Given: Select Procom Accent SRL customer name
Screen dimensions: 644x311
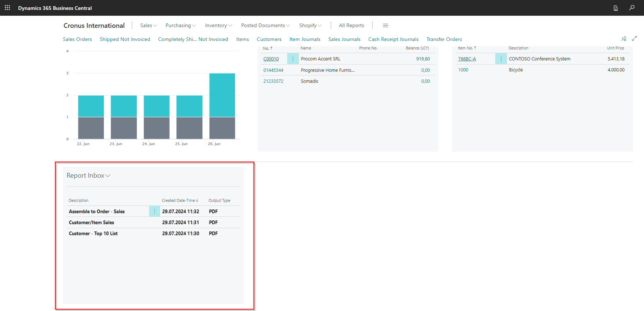Looking at the screenshot, I should tap(321, 59).
